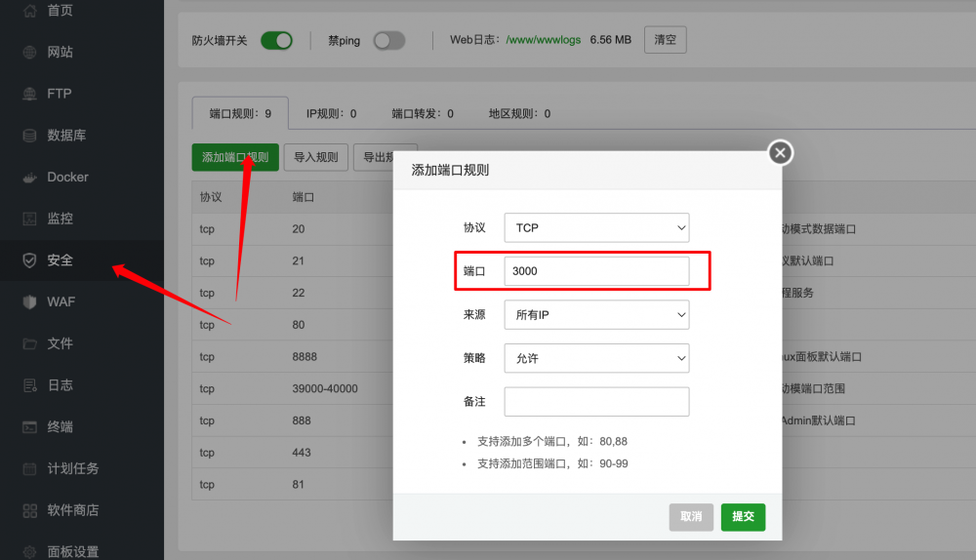Open the Database icon in sidebar
The width and height of the screenshot is (976, 560).
[x=29, y=136]
